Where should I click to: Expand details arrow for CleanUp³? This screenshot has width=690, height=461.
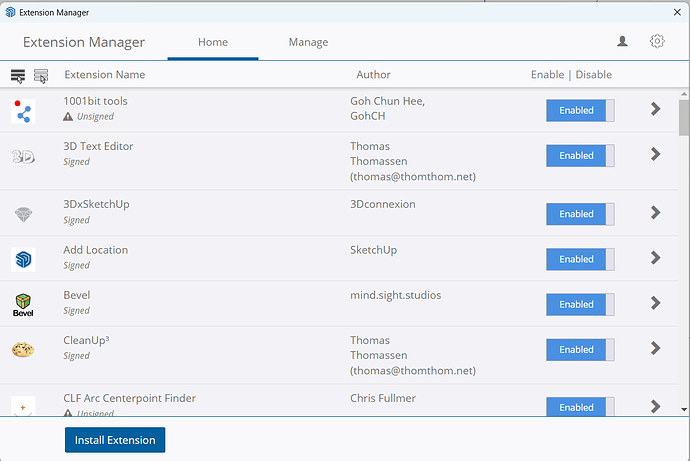coord(656,348)
